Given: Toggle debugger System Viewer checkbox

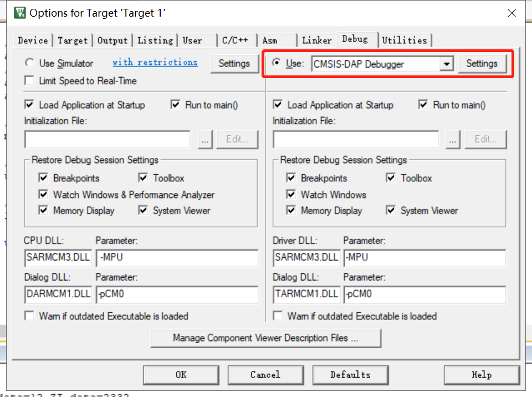Looking at the screenshot, I should tap(391, 210).
